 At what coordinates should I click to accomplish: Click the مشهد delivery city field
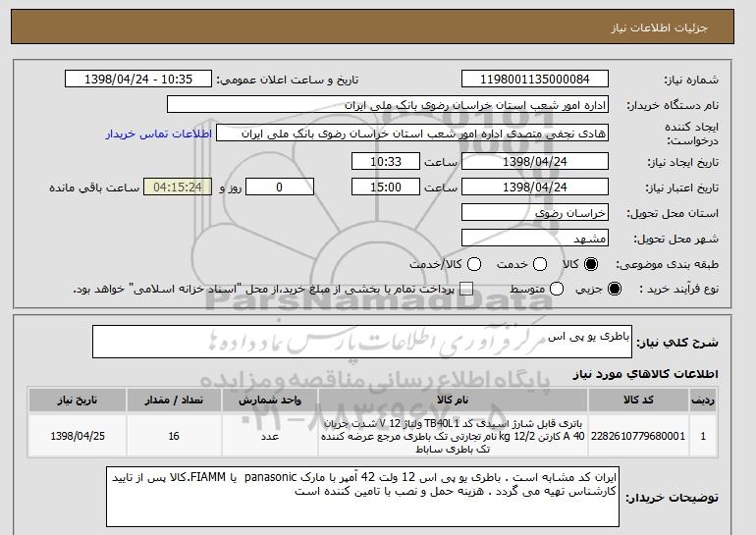pos(535,239)
